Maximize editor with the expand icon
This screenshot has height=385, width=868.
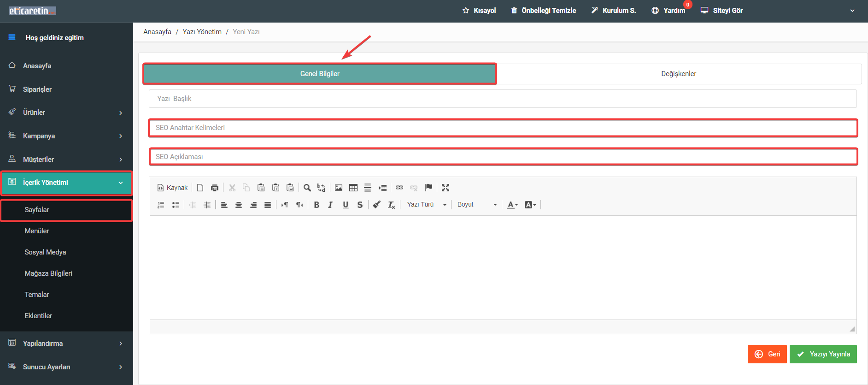coord(446,188)
